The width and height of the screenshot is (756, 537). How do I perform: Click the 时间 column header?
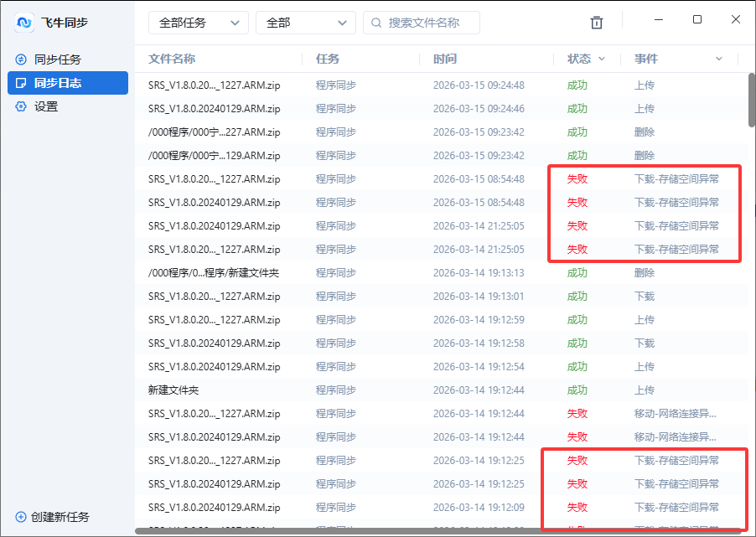(x=443, y=59)
